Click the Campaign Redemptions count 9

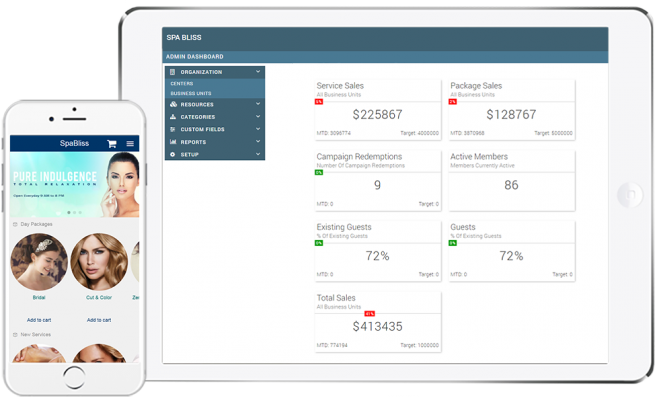tap(377, 185)
